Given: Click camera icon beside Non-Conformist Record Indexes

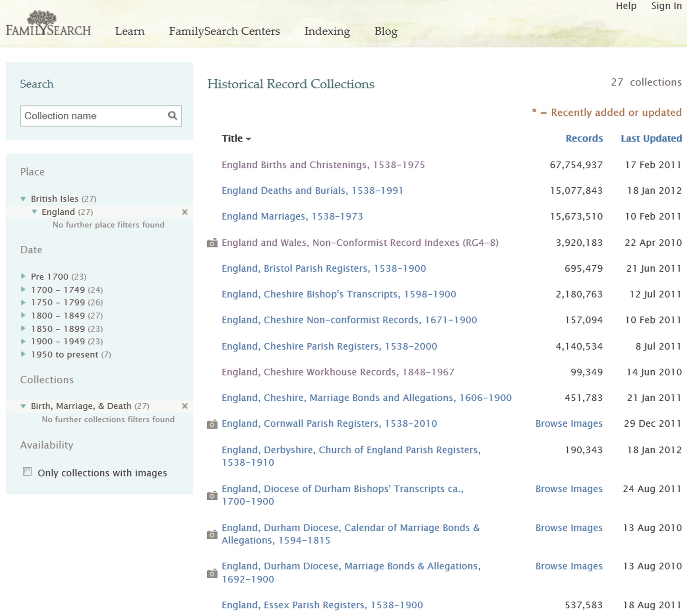Looking at the screenshot, I should click(x=212, y=243).
